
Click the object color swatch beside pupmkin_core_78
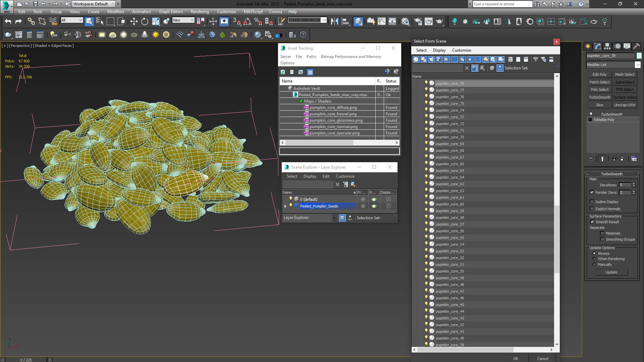pyautogui.click(x=639, y=56)
